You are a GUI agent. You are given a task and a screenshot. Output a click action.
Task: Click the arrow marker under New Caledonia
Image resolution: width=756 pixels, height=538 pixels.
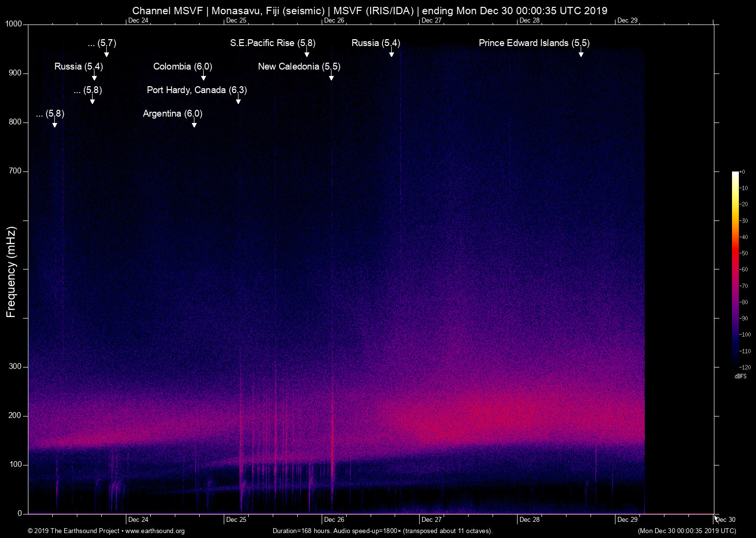tap(331, 76)
